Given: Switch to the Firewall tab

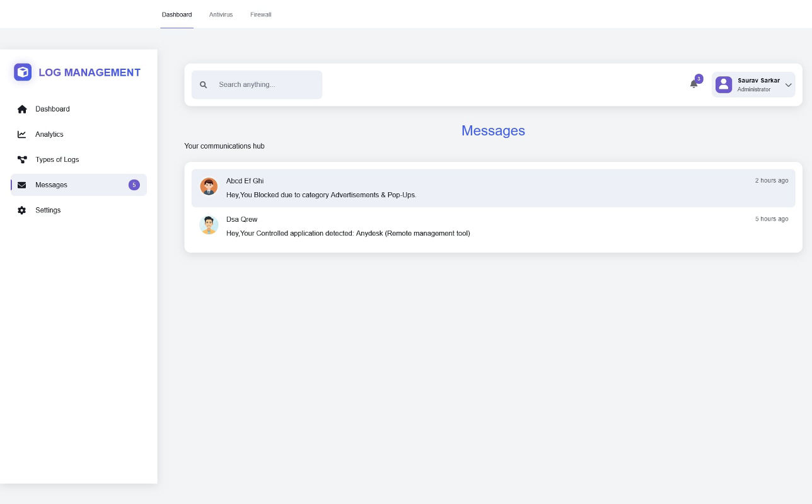Looking at the screenshot, I should click(260, 14).
